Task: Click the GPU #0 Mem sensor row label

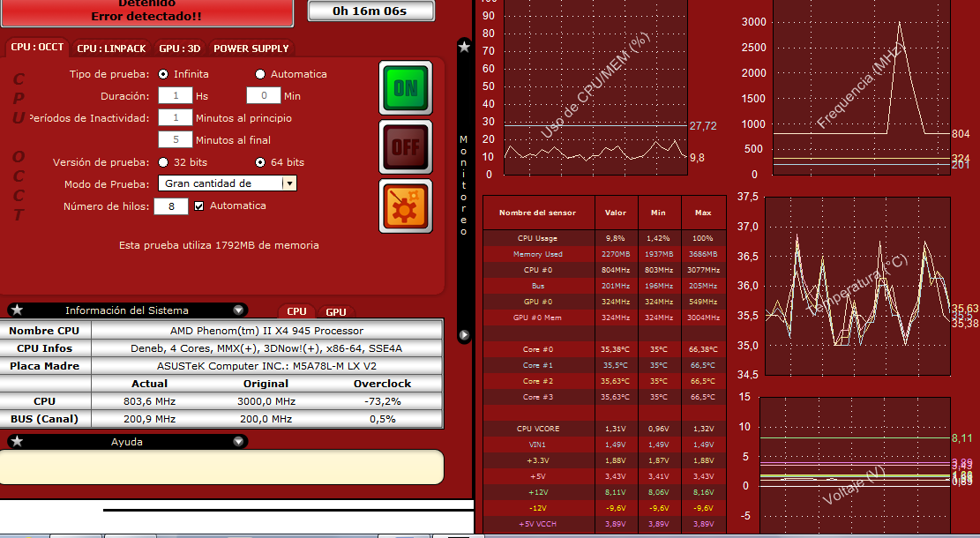Action: (537, 318)
